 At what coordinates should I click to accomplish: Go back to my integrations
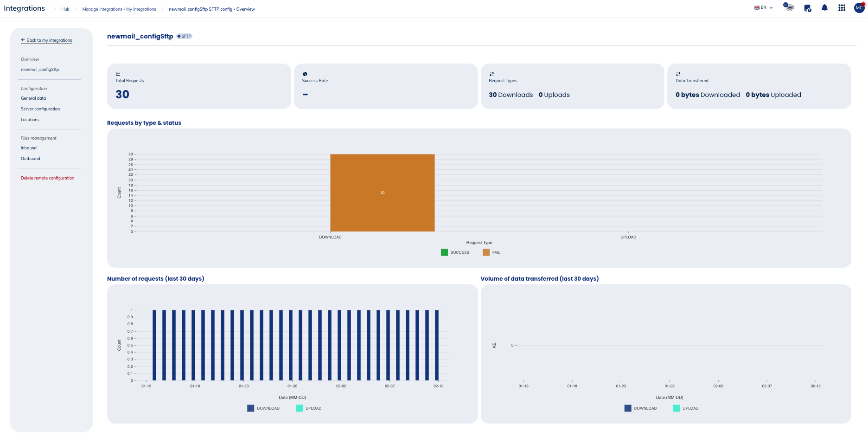pyautogui.click(x=46, y=40)
